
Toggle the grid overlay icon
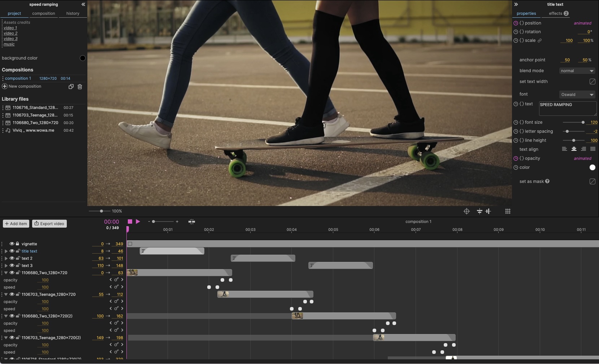tap(508, 211)
